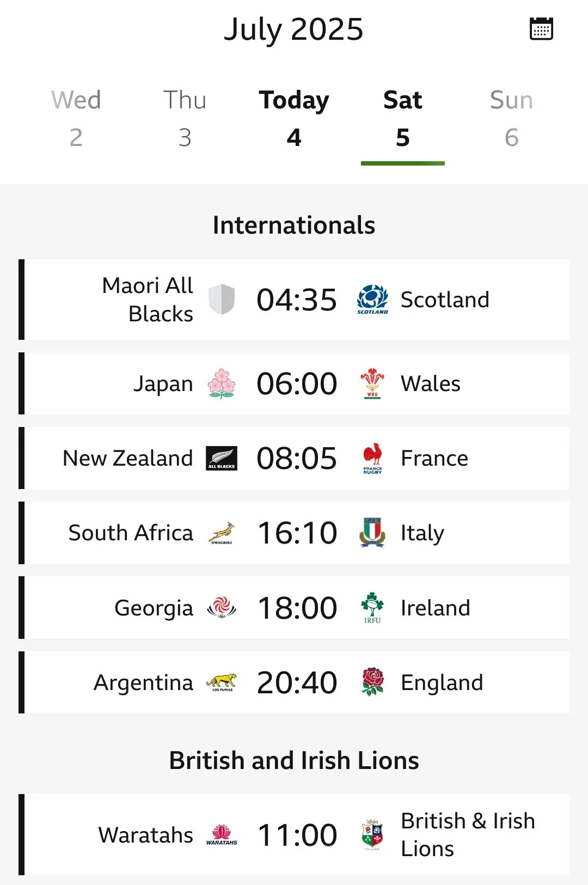This screenshot has height=885, width=588.
Task: Click the All Blacks fern logo
Action: point(222,458)
